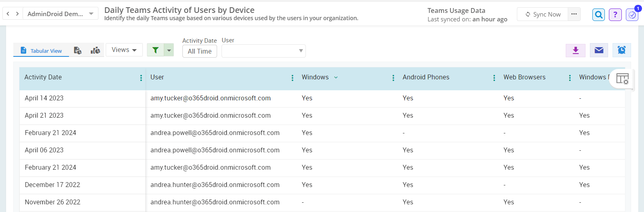Select the November 26 2022 date cell
The image size is (644, 212).
(x=52, y=202)
